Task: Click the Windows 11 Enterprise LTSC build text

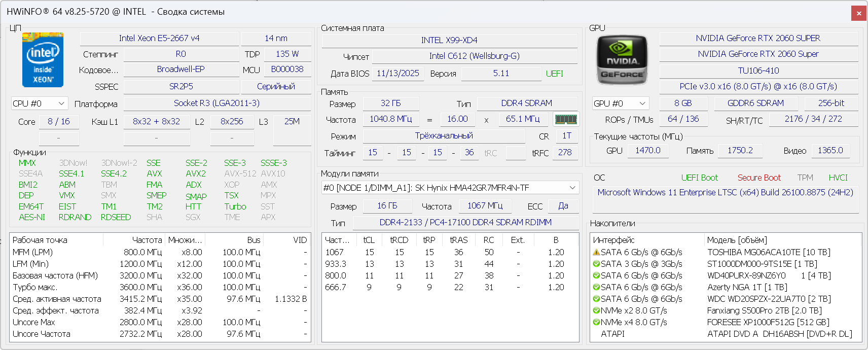Action: point(725,192)
